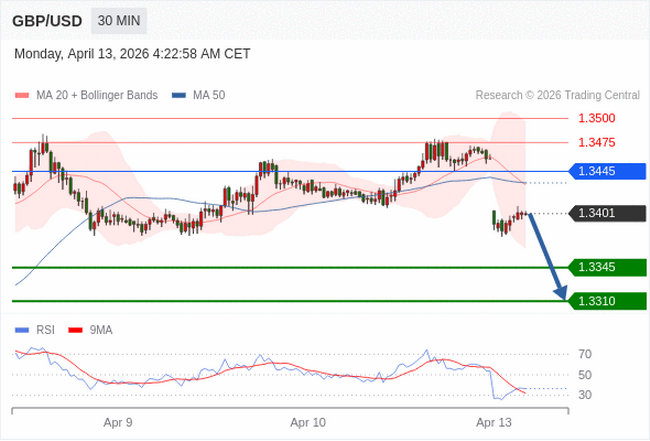Click the RSI level 70 label
Viewport: 650px width, 441px height.
click(585, 354)
